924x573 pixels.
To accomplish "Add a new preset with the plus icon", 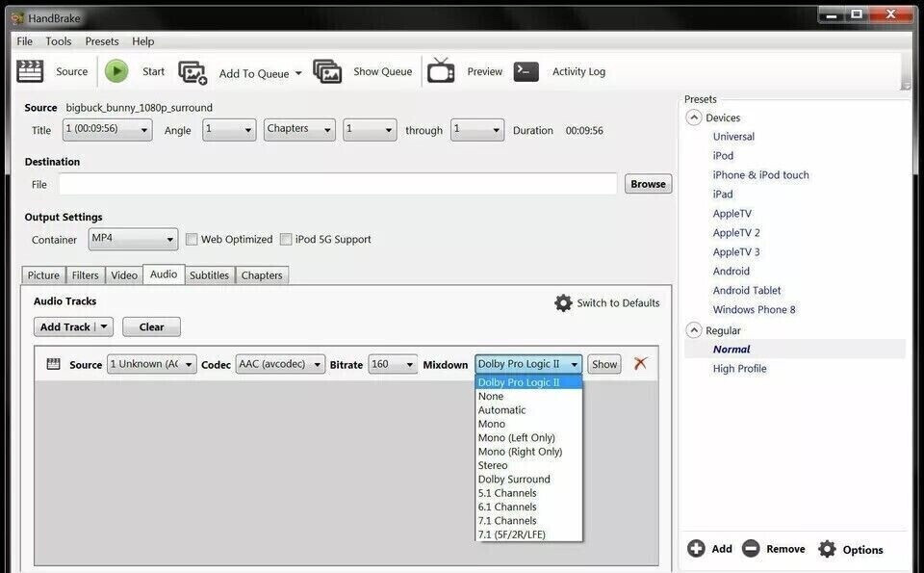I will (x=697, y=548).
